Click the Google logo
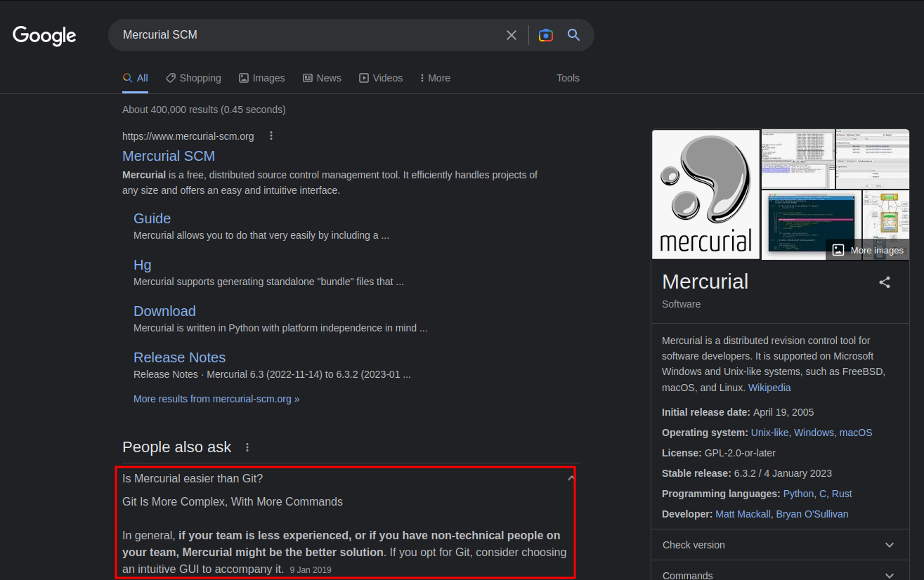The height and width of the screenshot is (580, 924). tap(44, 35)
